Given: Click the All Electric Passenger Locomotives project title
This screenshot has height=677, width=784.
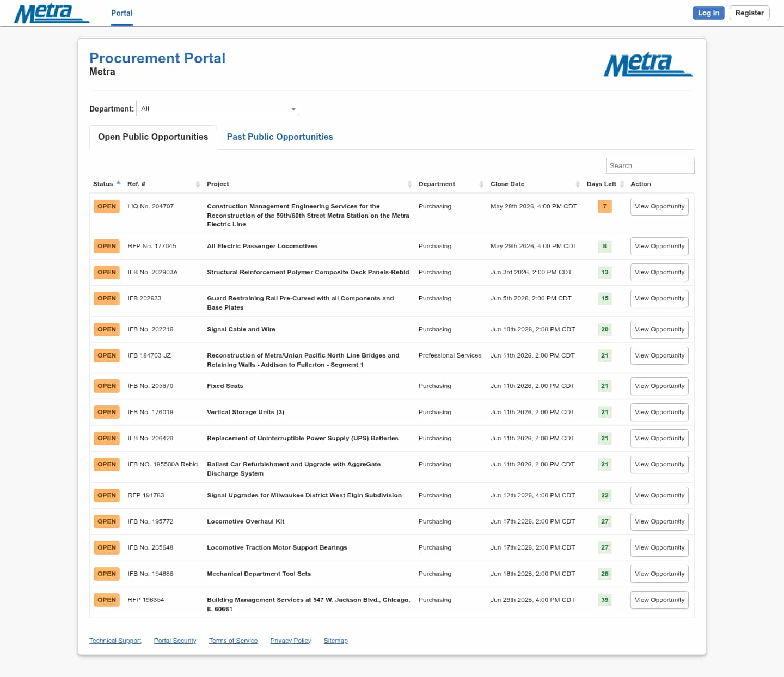Looking at the screenshot, I should (262, 247).
